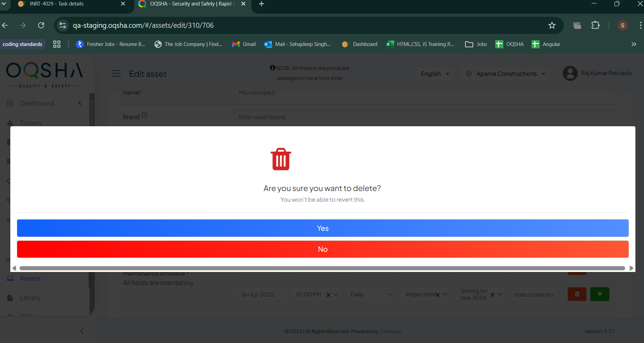
Task: Click the dialog horizontal scrollbar
Action: click(x=322, y=268)
